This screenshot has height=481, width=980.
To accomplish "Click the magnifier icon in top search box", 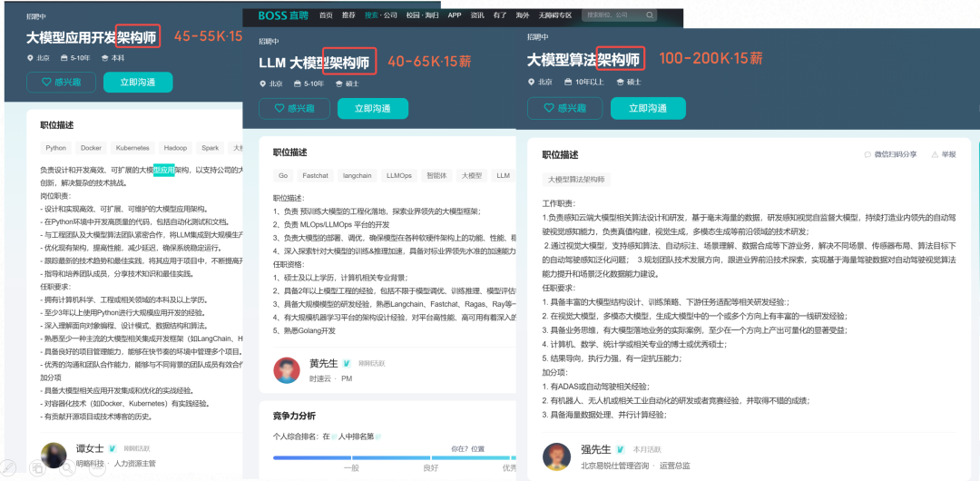I will (x=650, y=15).
